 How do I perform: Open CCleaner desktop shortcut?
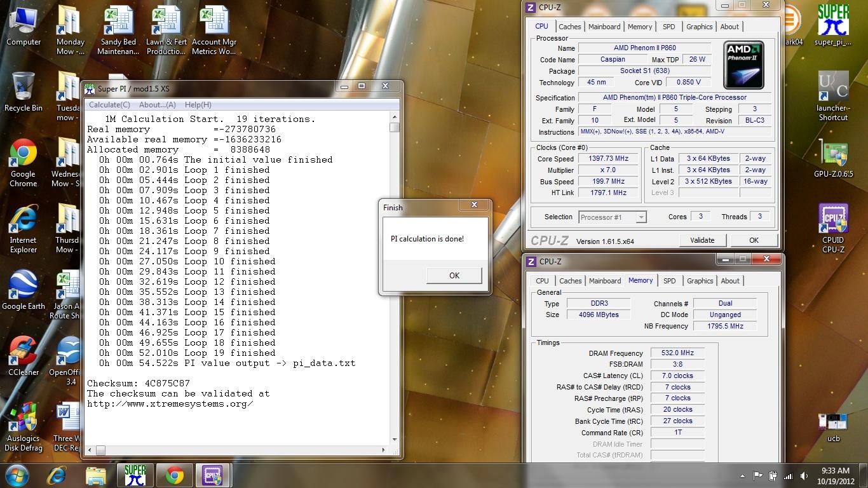click(x=24, y=356)
